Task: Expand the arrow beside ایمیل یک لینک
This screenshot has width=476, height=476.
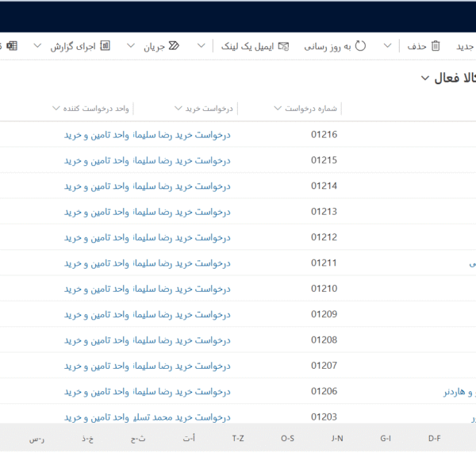Action: pos(202,46)
